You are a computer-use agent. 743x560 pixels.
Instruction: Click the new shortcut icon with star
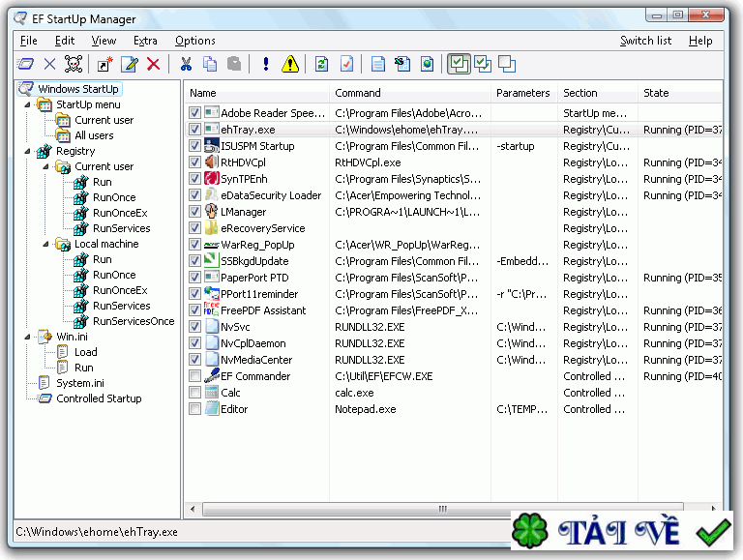coord(104,65)
